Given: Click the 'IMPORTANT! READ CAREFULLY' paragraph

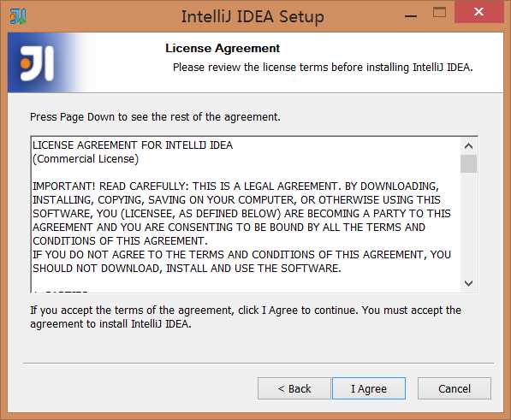Looking at the screenshot, I should pos(241,213).
